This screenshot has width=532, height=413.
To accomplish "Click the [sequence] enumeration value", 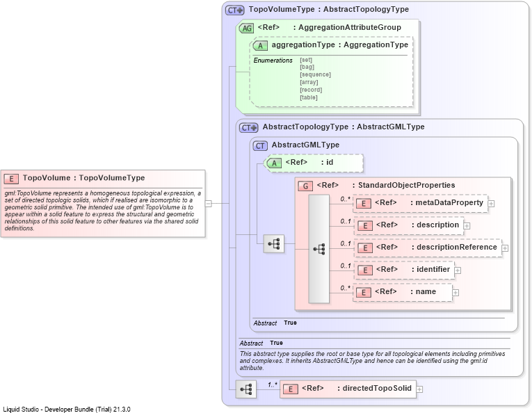I will tap(315, 74).
